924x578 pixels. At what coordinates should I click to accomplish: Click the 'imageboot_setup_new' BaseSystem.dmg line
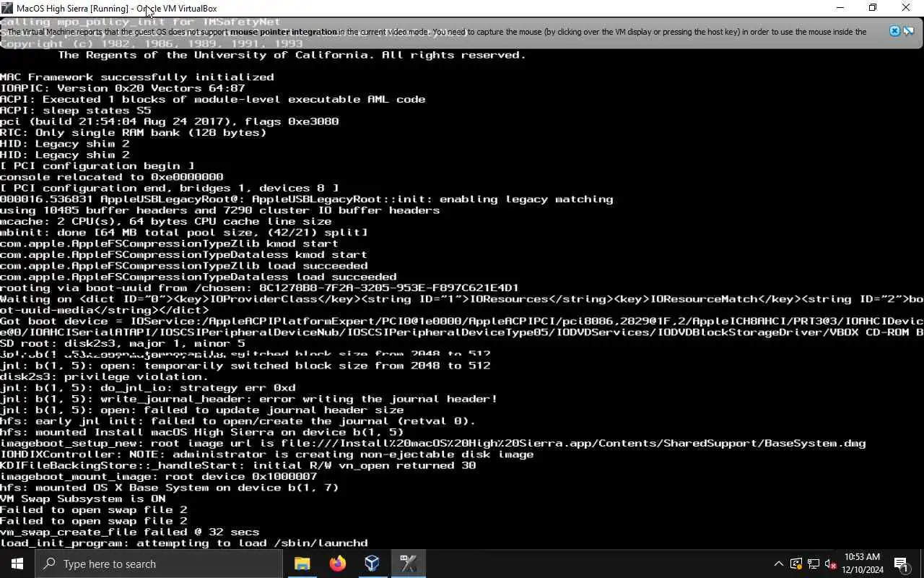(433, 444)
